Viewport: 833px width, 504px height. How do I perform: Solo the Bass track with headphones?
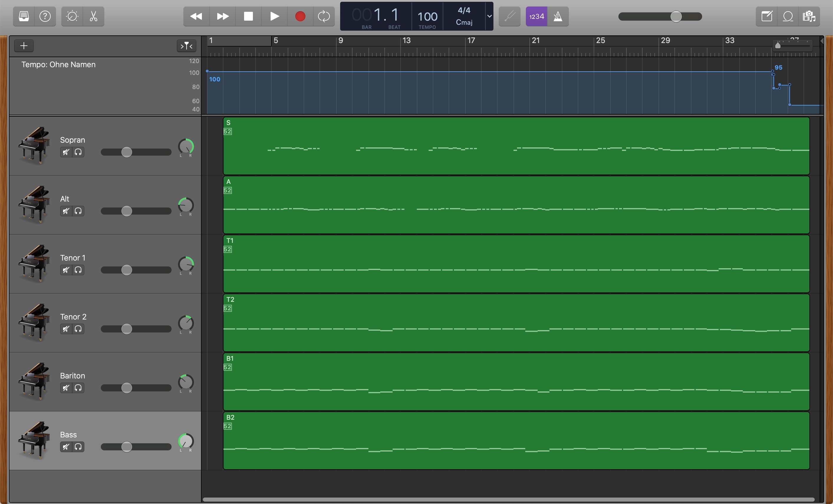coord(78,447)
